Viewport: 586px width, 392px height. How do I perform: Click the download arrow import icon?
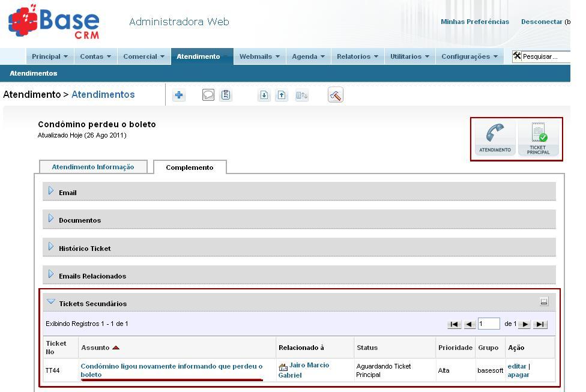tap(264, 95)
